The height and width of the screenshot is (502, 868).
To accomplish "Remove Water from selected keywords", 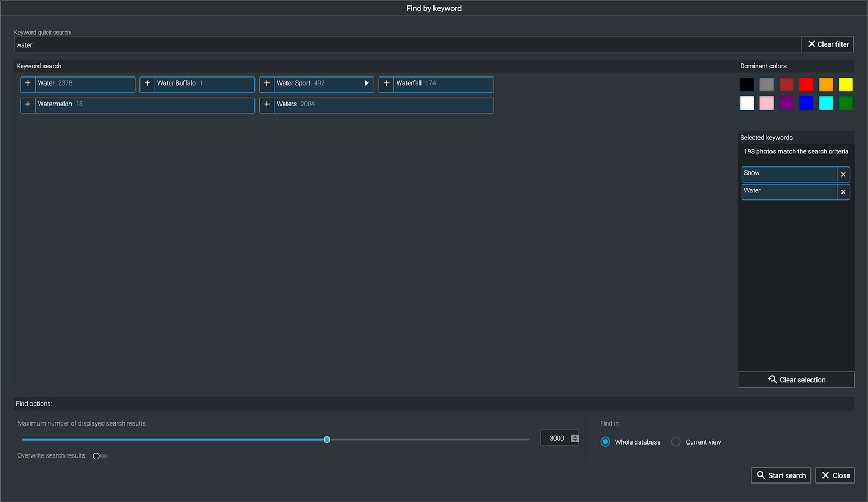I will tap(843, 192).
